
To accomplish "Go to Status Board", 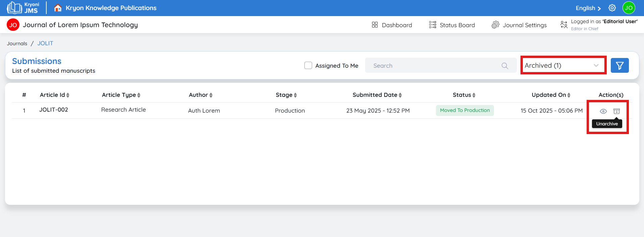I will coord(452,25).
